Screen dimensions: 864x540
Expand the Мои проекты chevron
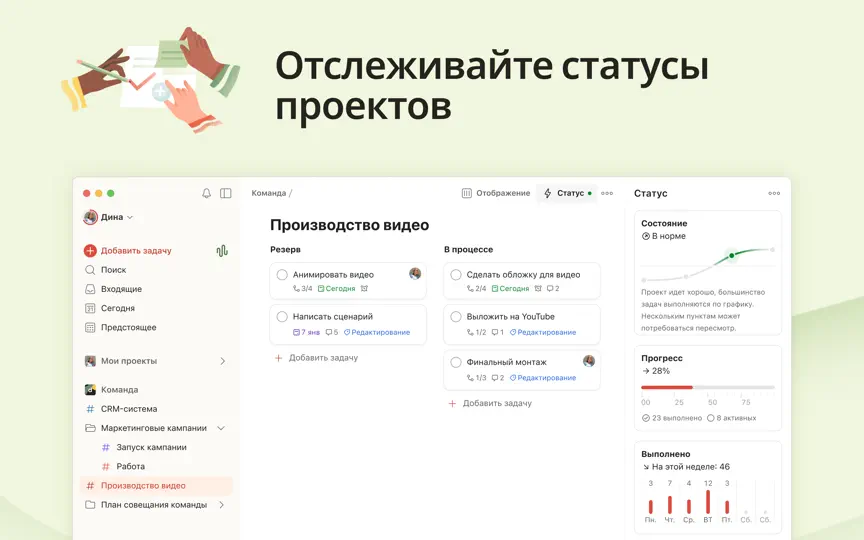tap(223, 361)
